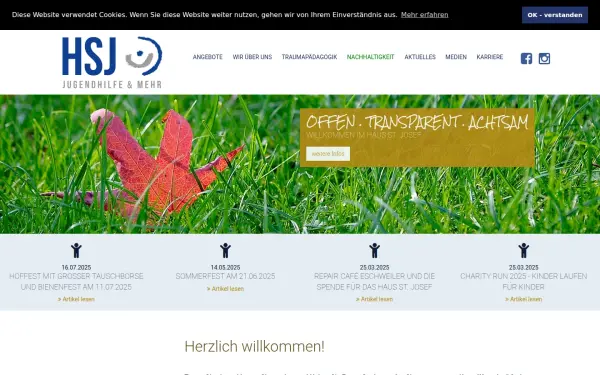Screen dimensions: 600x375
Task: Click child icon above Repair Café article
Action: [374, 250]
